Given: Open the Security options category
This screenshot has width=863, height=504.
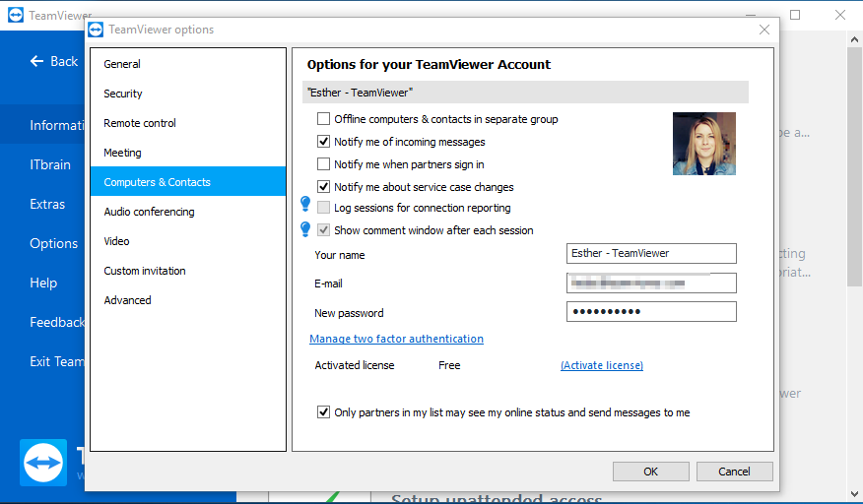Looking at the screenshot, I should [188, 94].
